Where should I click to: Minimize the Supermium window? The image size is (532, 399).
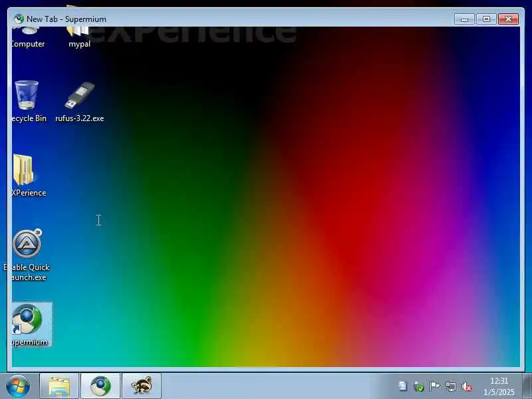[x=464, y=19]
